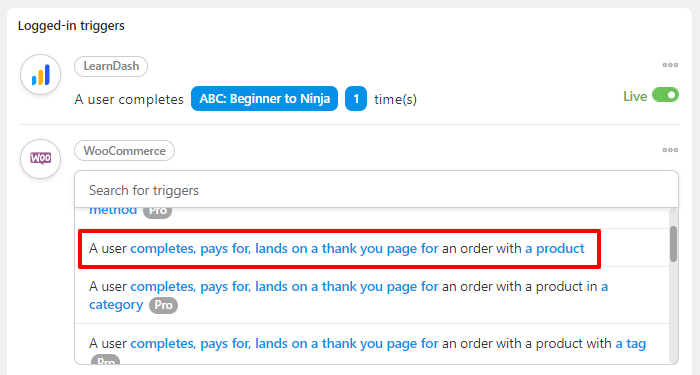
Task: Click the Logged-in triggers heading
Action: coord(71,26)
